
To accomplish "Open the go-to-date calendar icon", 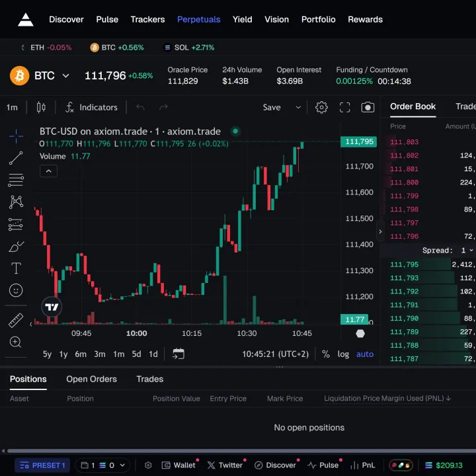I will coord(178,354).
